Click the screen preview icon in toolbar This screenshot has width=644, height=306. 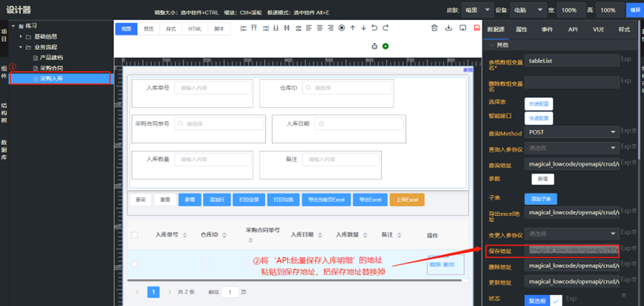[463, 28]
